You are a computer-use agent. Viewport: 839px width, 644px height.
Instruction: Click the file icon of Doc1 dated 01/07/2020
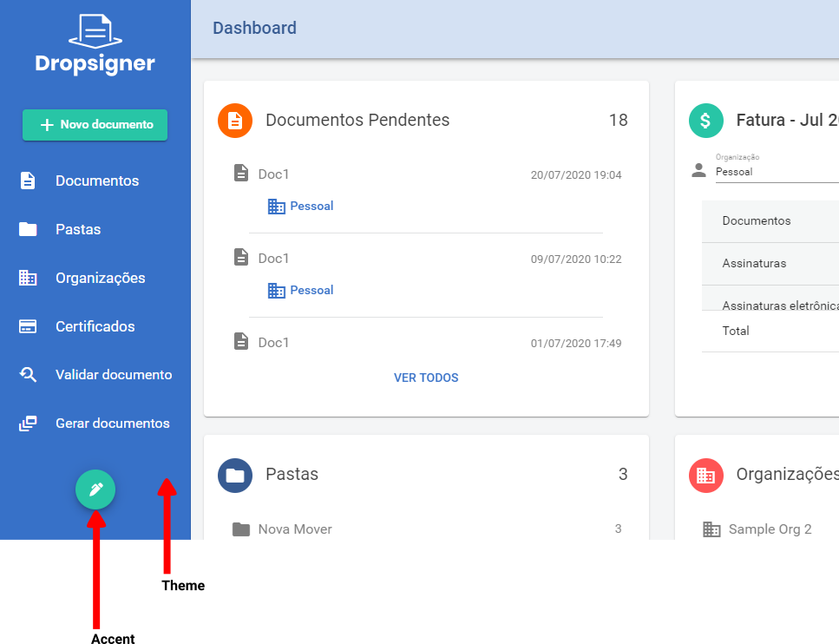pos(241,341)
